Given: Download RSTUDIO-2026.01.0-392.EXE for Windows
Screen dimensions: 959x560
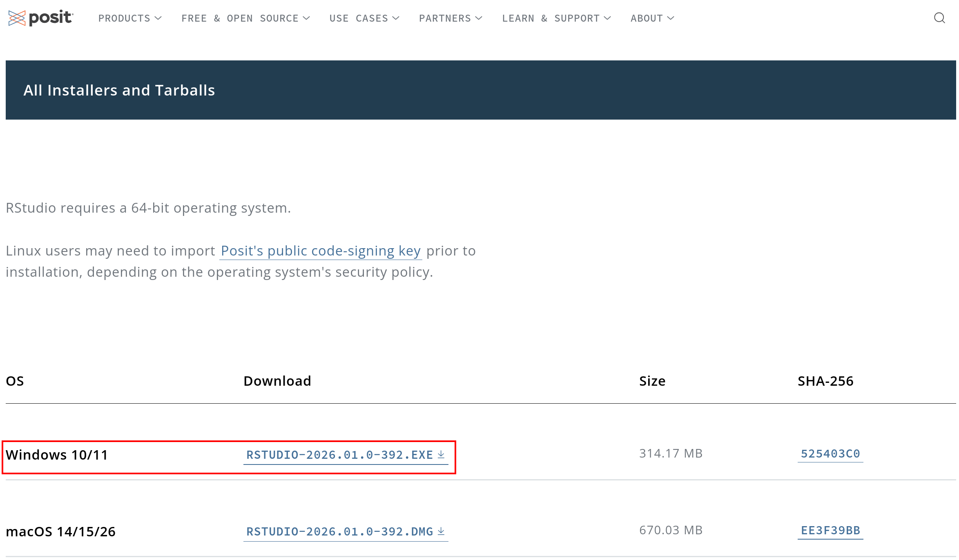Looking at the screenshot, I should tap(339, 455).
